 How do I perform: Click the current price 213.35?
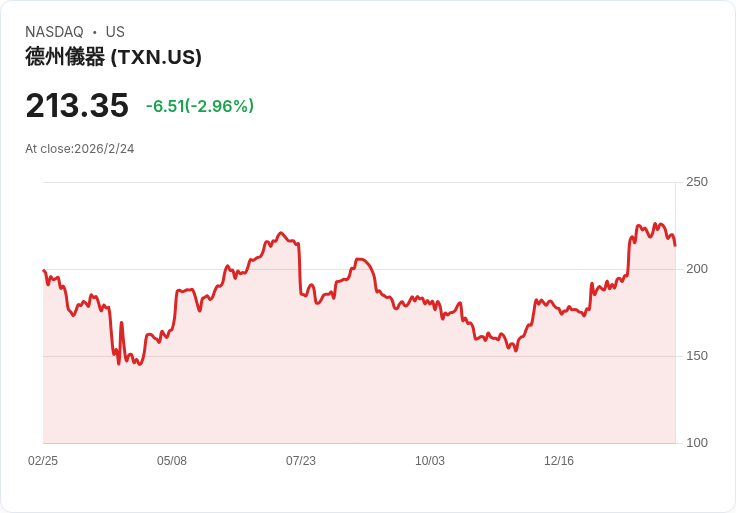pyautogui.click(x=77, y=106)
